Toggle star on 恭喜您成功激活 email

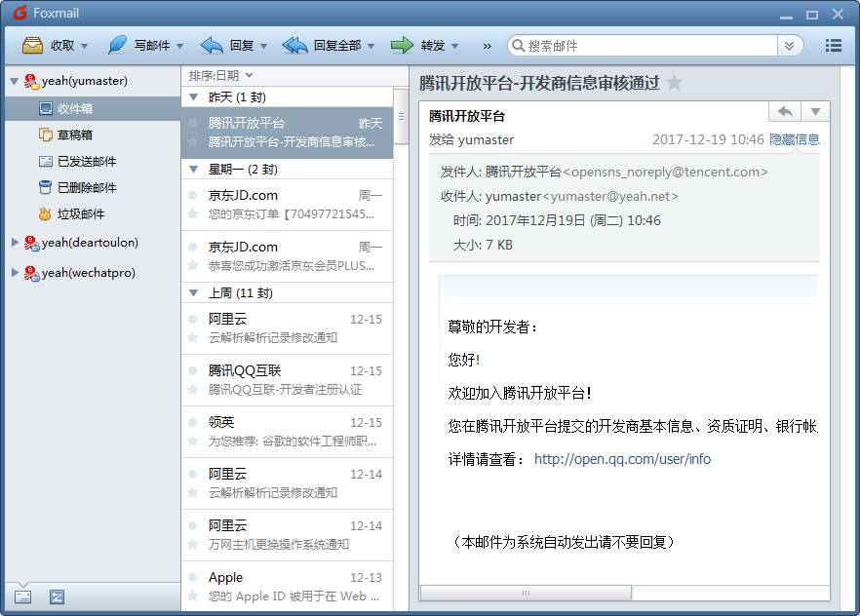pyautogui.click(x=192, y=266)
